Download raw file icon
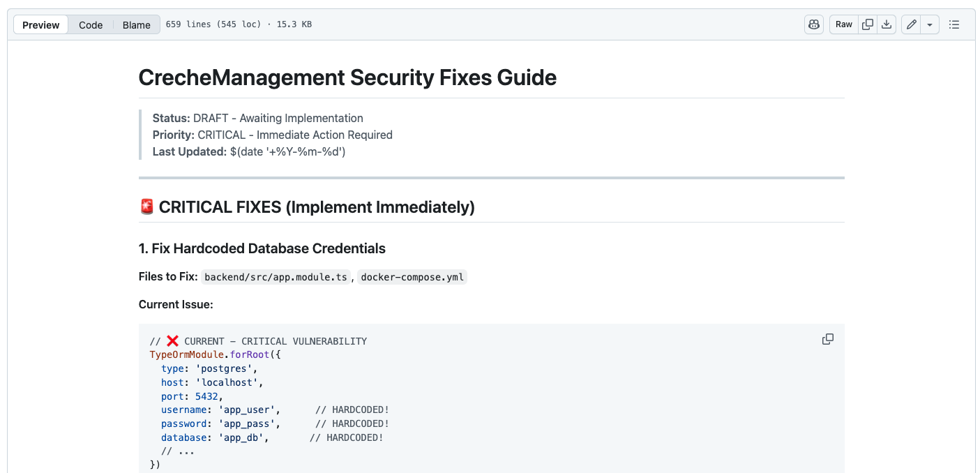 [x=886, y=24]
